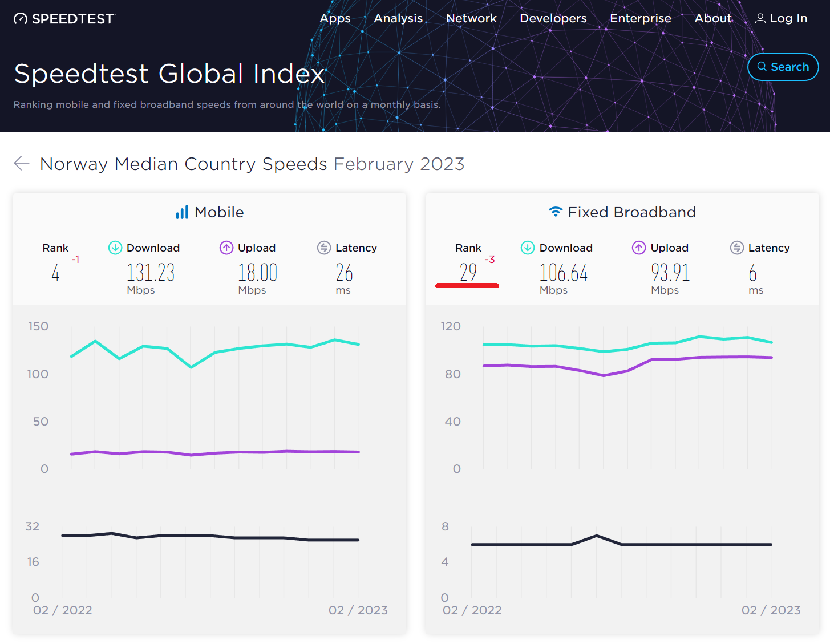Click the back arrow beside Norway heading

(22, 164)
